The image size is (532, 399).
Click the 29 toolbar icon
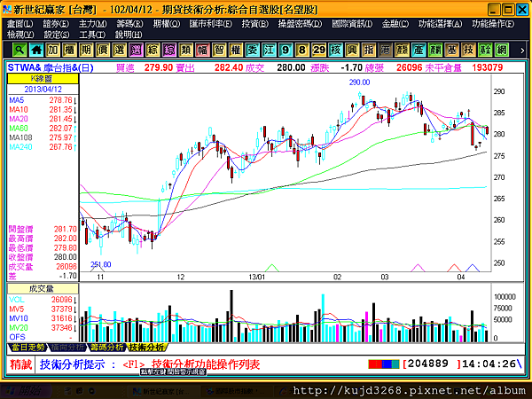coord(319,51)
